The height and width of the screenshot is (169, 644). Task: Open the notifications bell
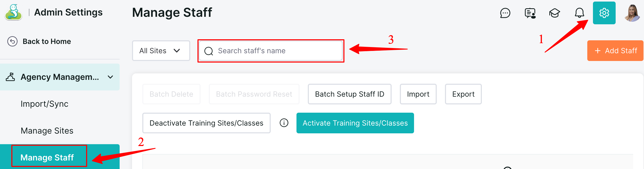(579, 13)
